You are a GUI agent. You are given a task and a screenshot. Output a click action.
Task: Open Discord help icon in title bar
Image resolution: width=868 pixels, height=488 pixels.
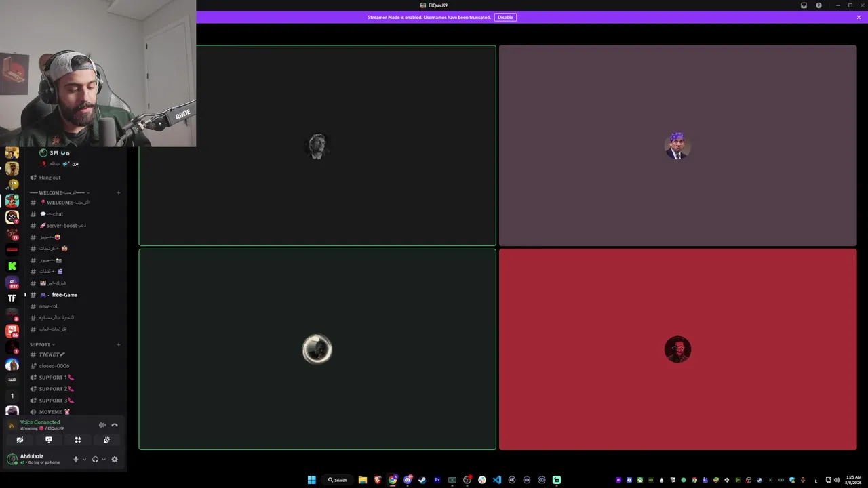pos(818,5)
